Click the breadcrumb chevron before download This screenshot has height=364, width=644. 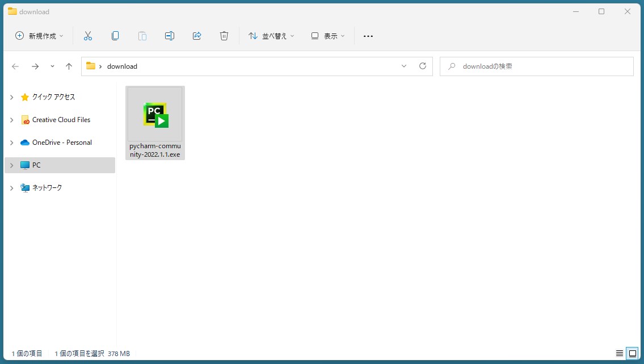coord(100,66)
